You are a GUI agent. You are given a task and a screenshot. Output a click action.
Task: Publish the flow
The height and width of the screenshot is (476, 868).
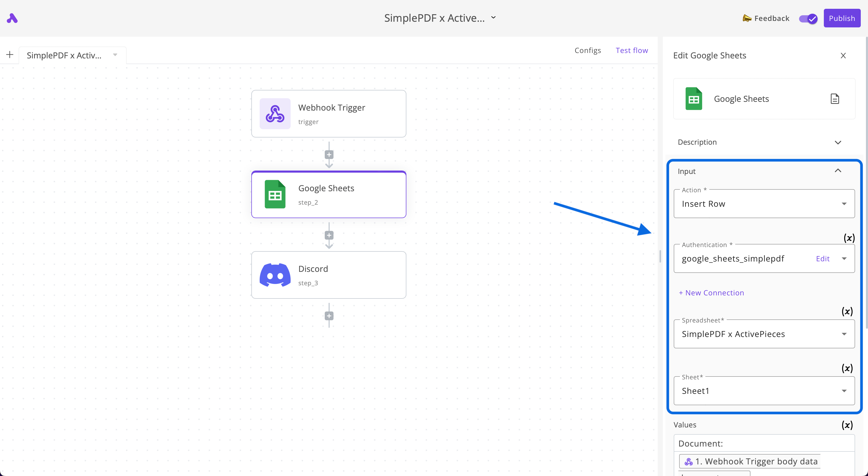[x=842, y=18]
